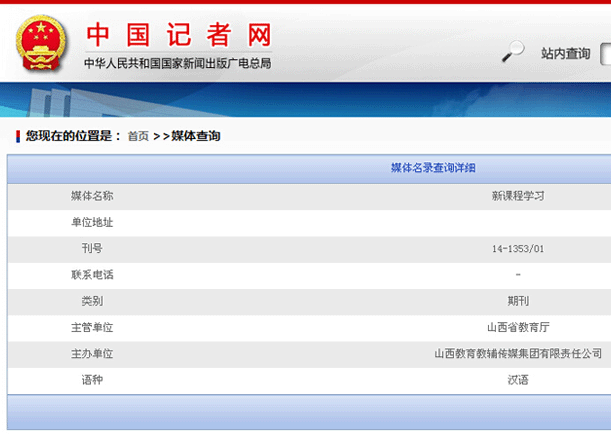Select the 主办单位 label cell
The height and width of the screenshot is (436, 611).
(x=92, y=354)
